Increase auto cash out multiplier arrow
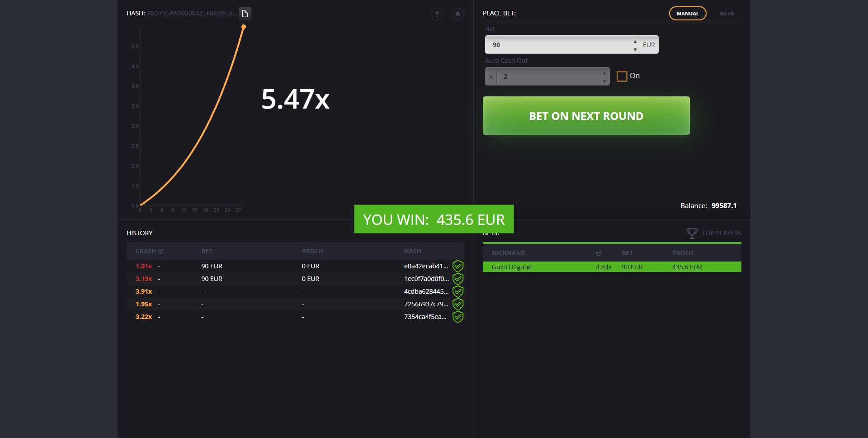868x438 pixels. tap(604, 73)
